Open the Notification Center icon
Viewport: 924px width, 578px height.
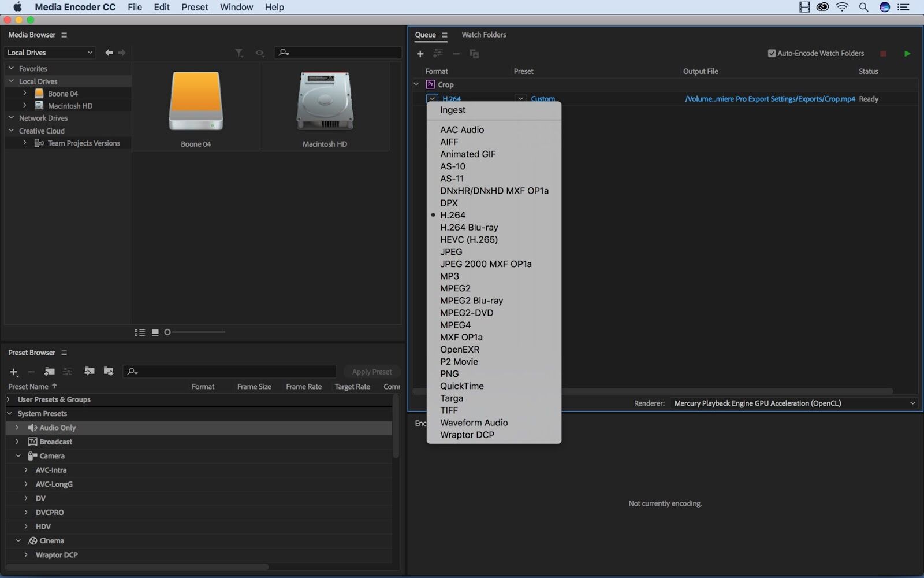(x=904, y=7)
